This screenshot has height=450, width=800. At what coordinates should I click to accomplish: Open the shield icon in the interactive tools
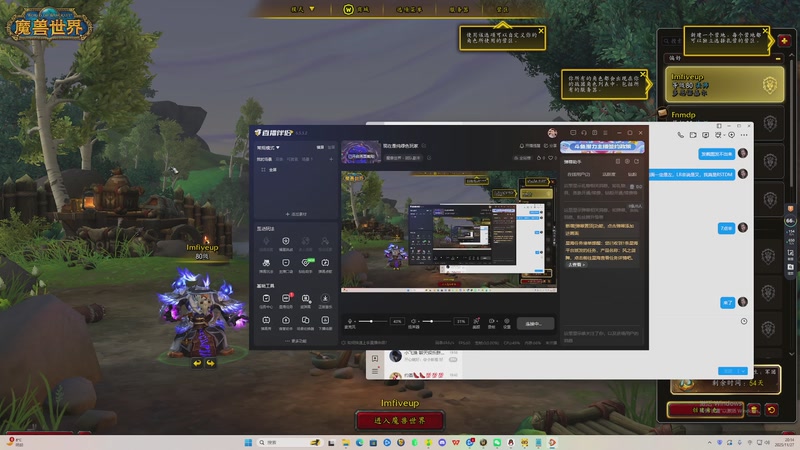click(286, 243)
